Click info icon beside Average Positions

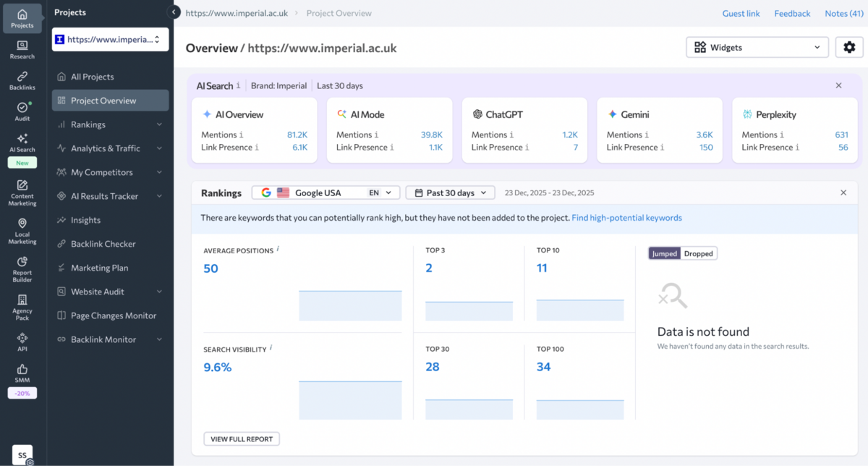point(278,249)
